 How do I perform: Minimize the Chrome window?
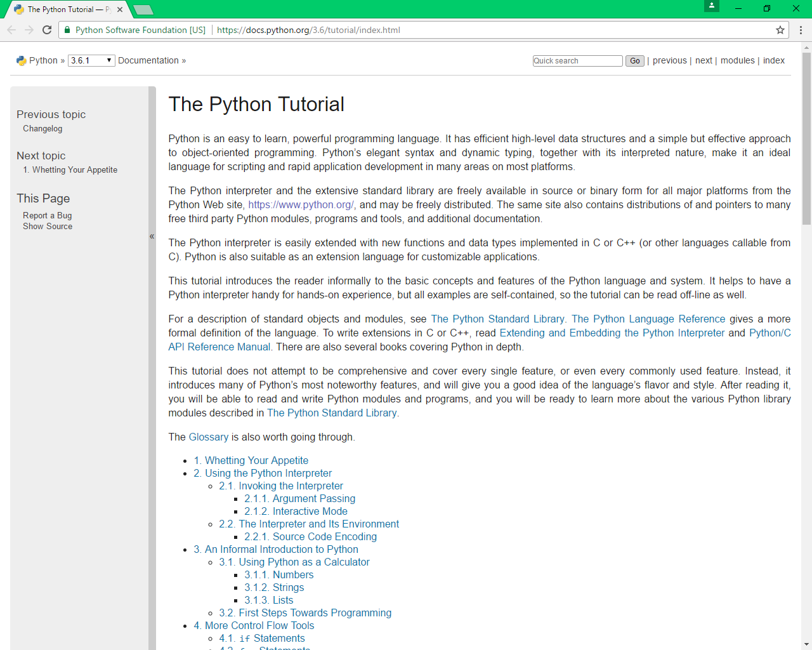pyautogui.click(x=738, y=8)
